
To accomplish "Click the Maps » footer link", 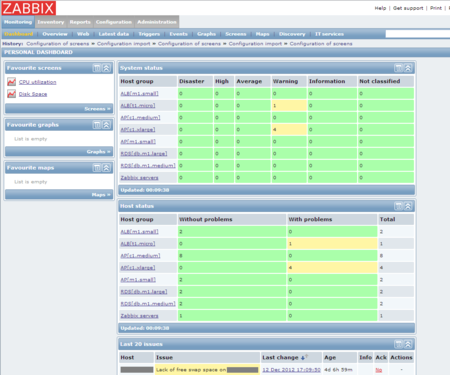I will (x=101, y=195).
